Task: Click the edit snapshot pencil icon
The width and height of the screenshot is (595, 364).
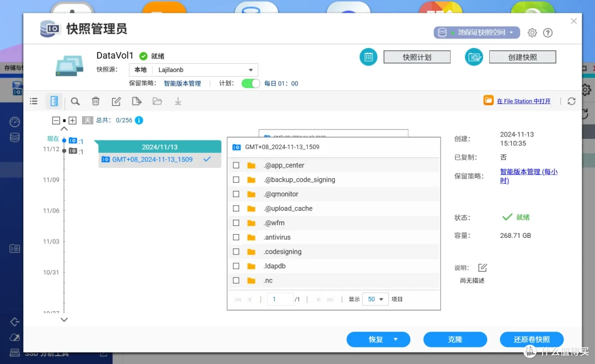Action: (x=116, y=101)
